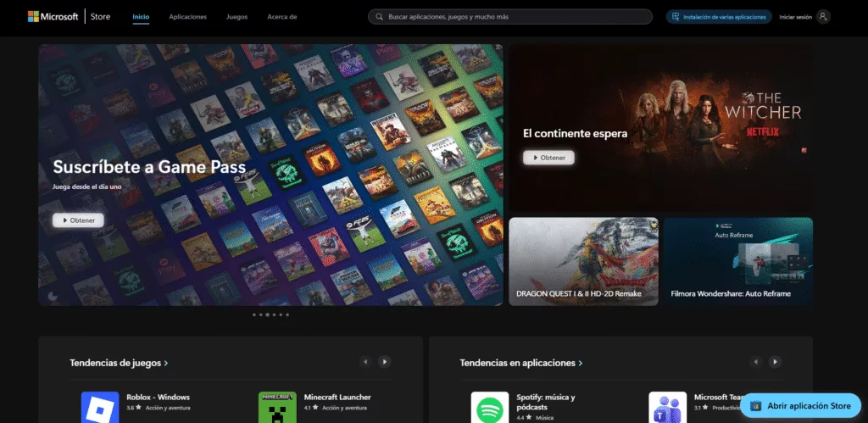Screen dimensions: 868x423
Task: Select the first carousel page indicator dot
Action: click(253, 314)
